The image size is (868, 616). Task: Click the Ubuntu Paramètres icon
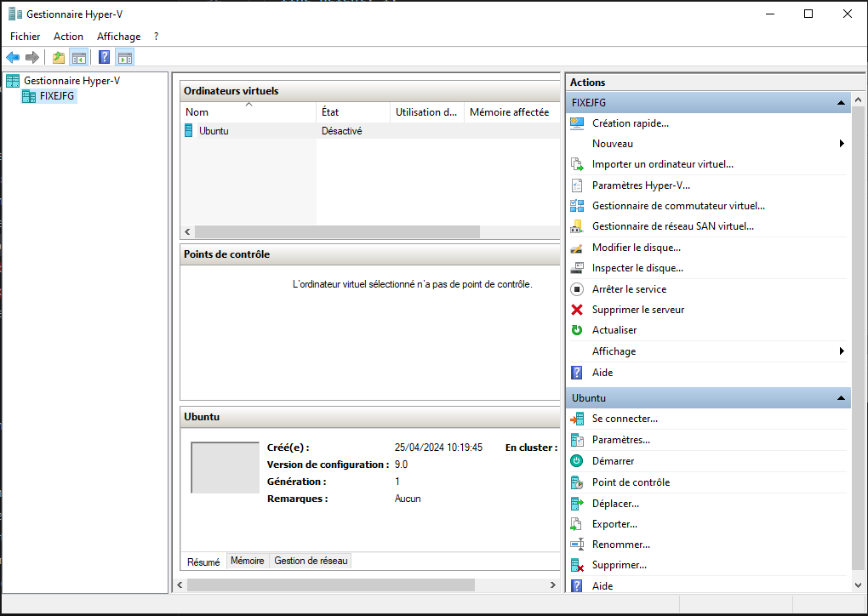pos(577,440)
